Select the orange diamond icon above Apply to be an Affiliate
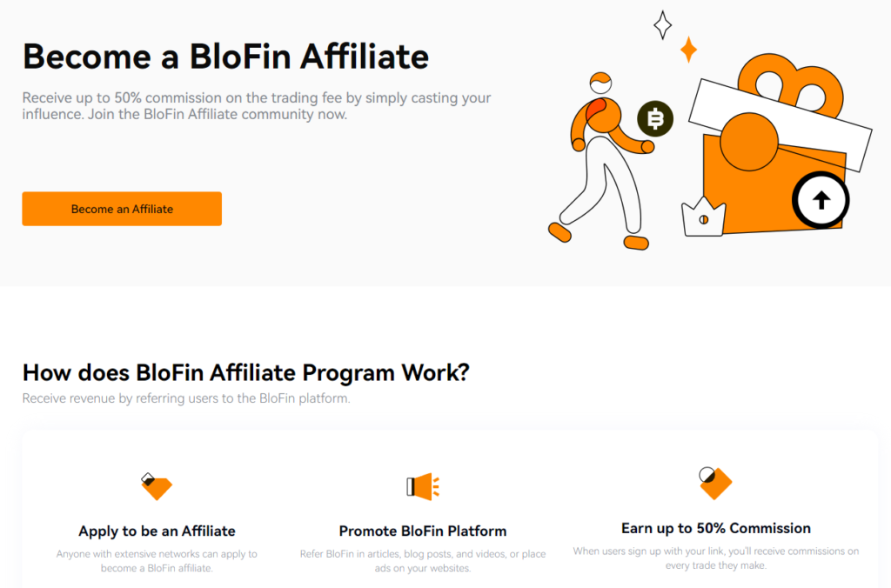 [x=157, y=486]
